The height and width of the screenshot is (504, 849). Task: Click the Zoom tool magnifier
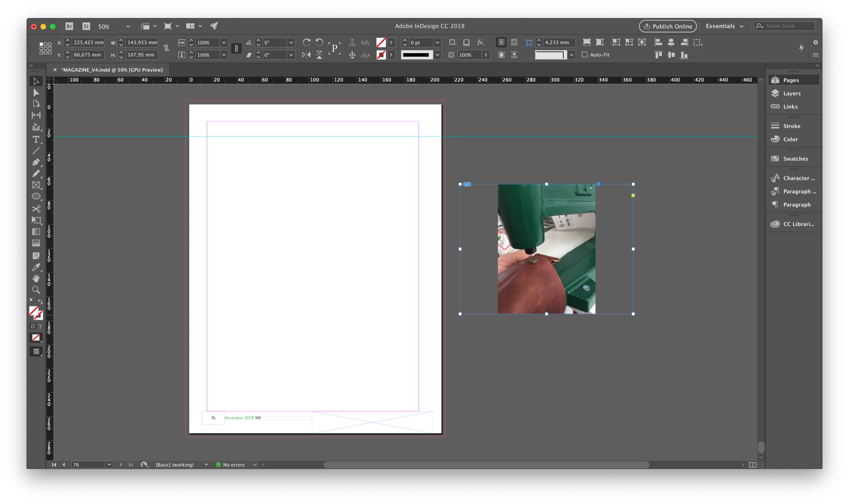point(36,290)
